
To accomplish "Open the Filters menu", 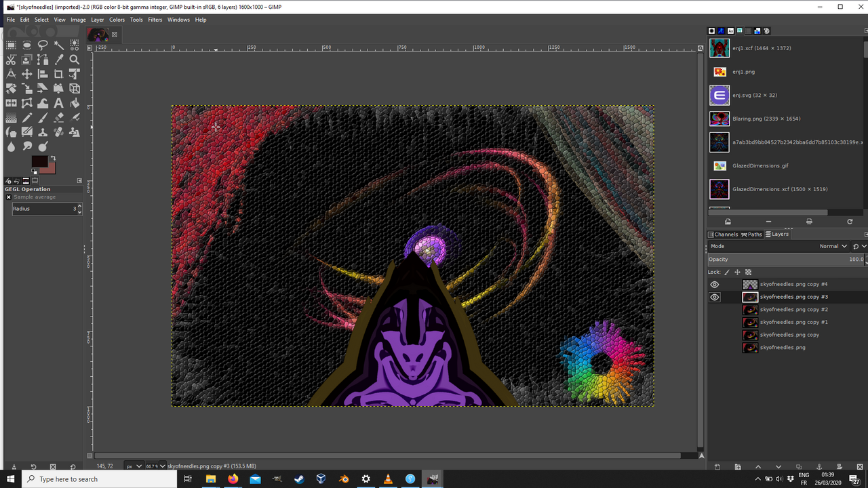I will pyautogui.click(x=155, y=20).
